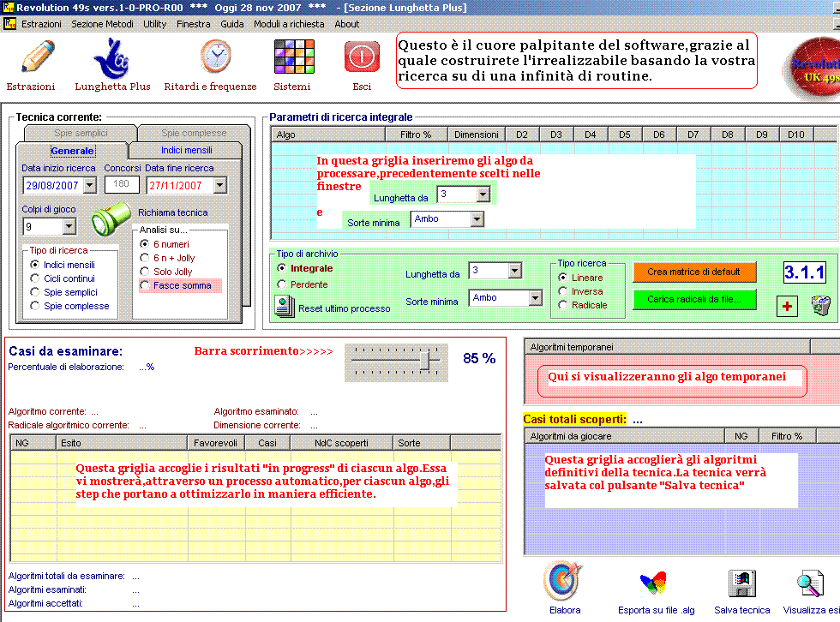This screenshot has width=840, height=622.
Task: Choose Solo Jolly analysis radio
Action: pyautogui.click(x=144, y=272)
